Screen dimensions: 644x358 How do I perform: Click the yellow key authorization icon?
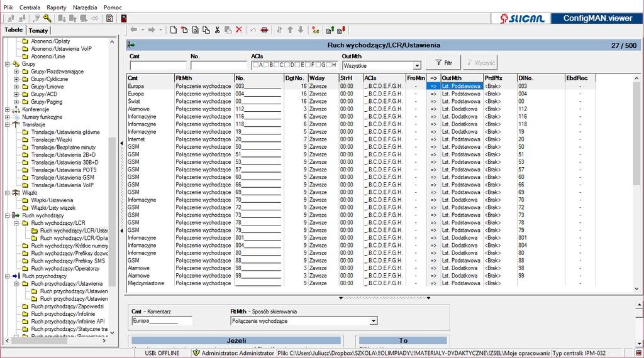tap(47, 18)
